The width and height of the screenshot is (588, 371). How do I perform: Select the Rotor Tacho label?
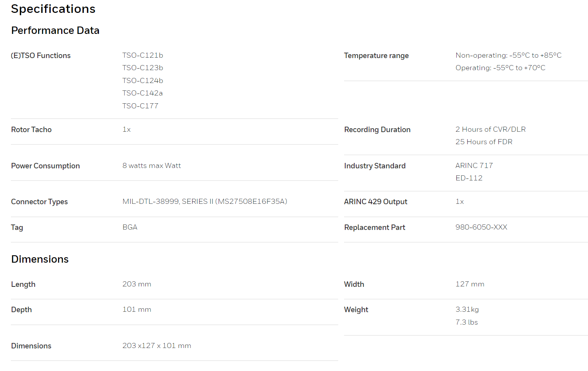pyautogui.click(x=31, y=130)
